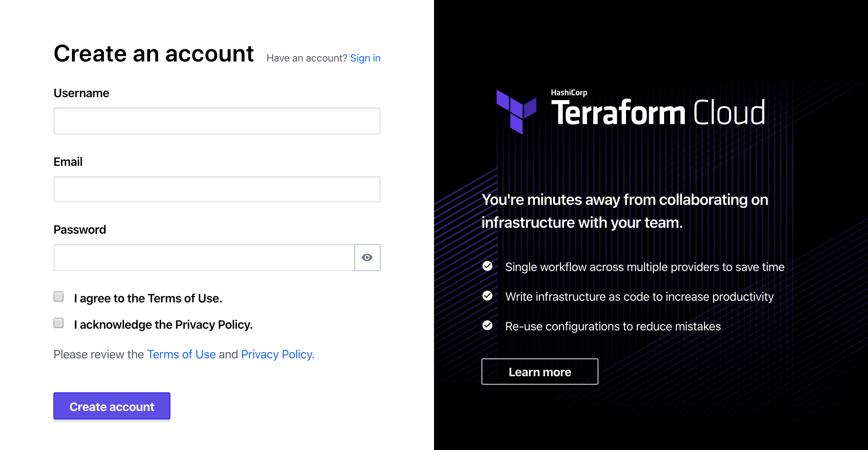Screen dimensions: 868x450
Task: Submit with the Create account button
Action: coord(112,406)
